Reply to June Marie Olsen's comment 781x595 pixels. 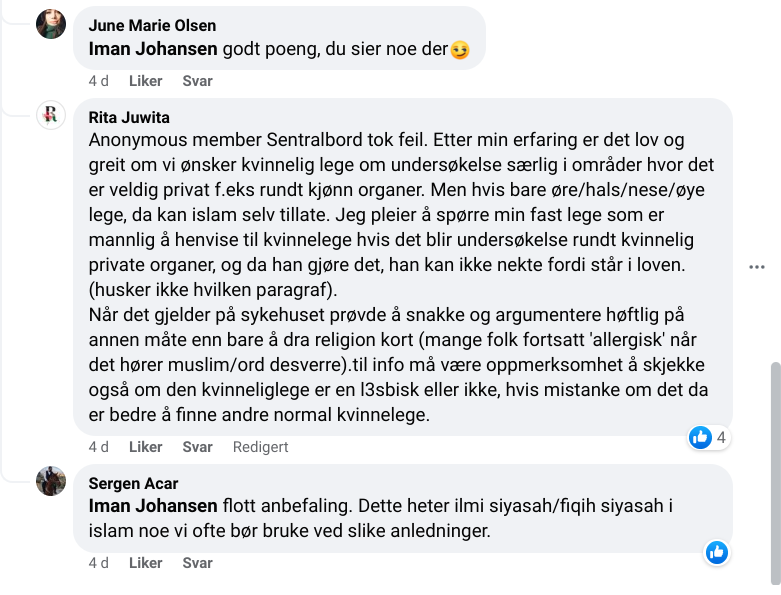coord(197,81)
